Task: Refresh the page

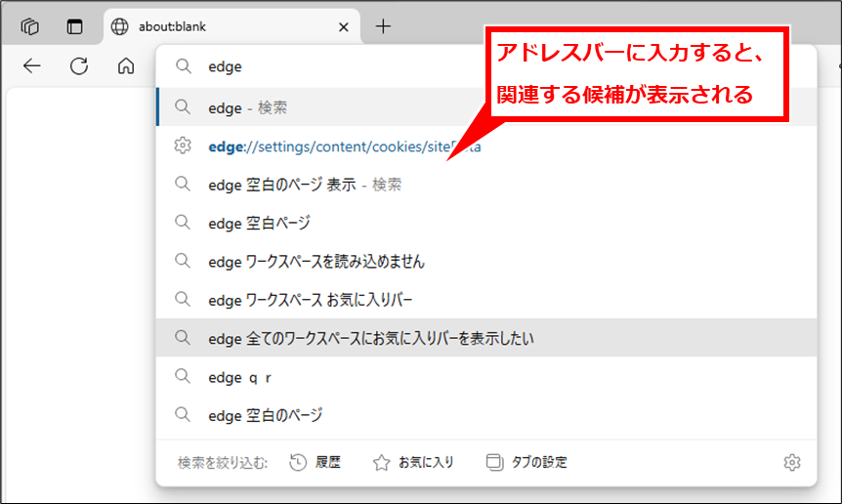Action: pyautogui.click(x=79, y=66)
